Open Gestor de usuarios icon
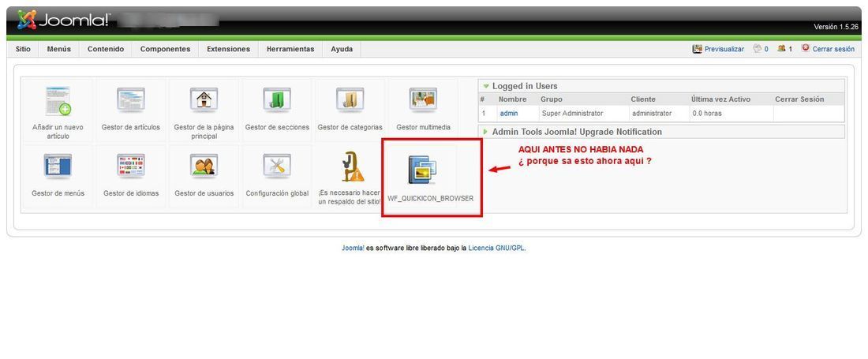Screen dimensions: 868x359 pyautogui.click(x=204, y=167)
